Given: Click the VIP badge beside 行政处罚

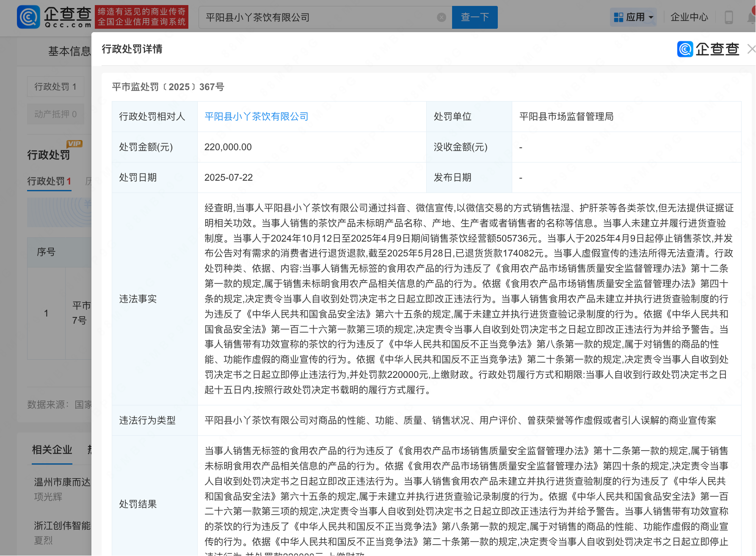Looking at the screenshot, I should (x=74, y=143).
